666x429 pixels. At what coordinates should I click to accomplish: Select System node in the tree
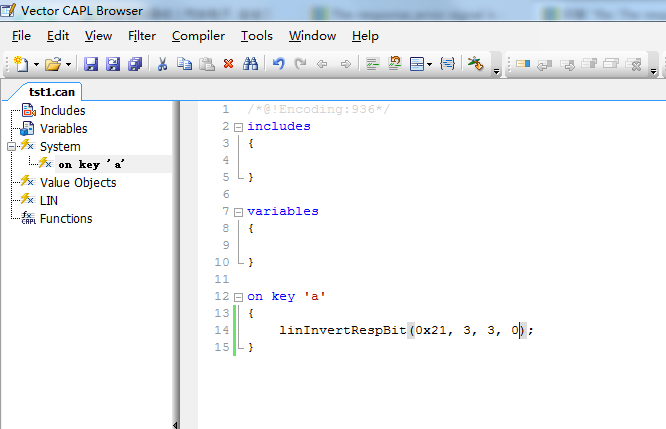[60, 147]
